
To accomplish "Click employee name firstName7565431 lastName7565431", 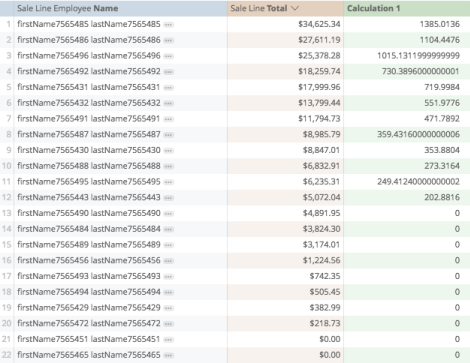I will 89,87.
